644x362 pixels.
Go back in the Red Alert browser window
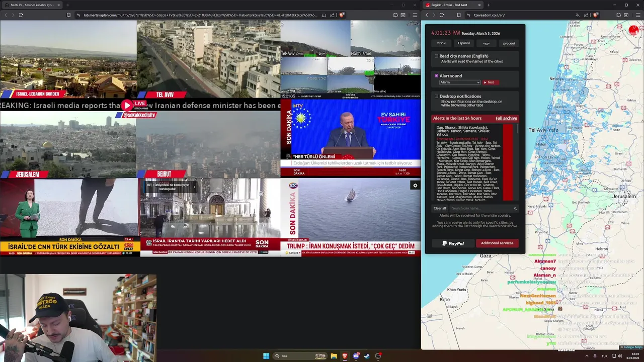(x=427, y=15)
